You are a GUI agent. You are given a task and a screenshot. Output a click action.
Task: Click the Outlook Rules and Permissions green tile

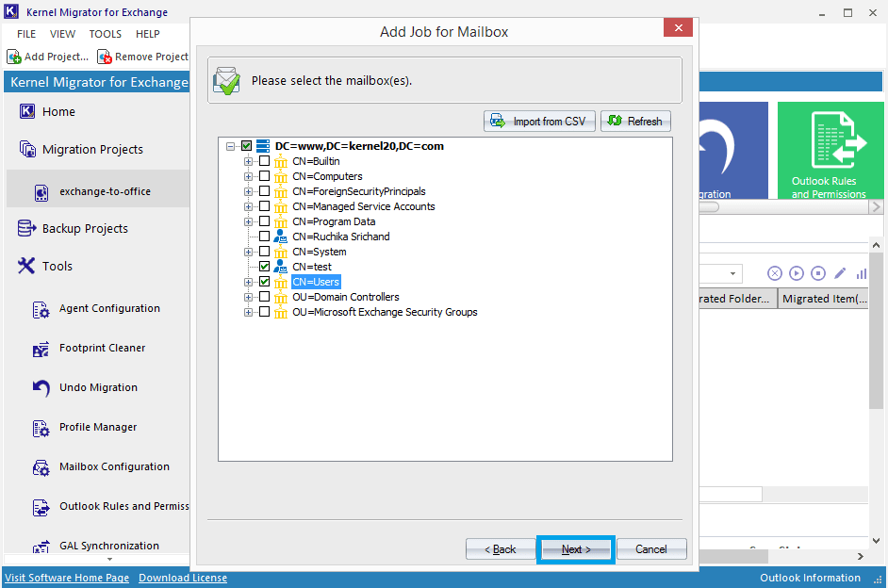[830, 151]
